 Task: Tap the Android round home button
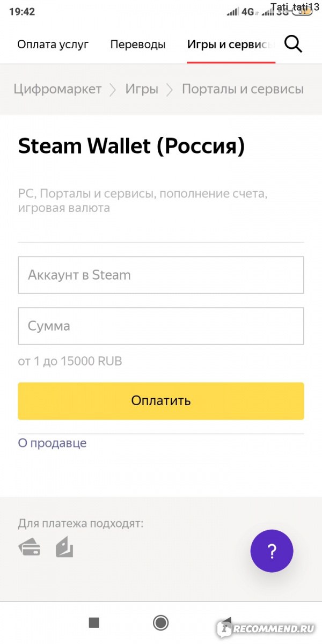[x=160, y=623]
